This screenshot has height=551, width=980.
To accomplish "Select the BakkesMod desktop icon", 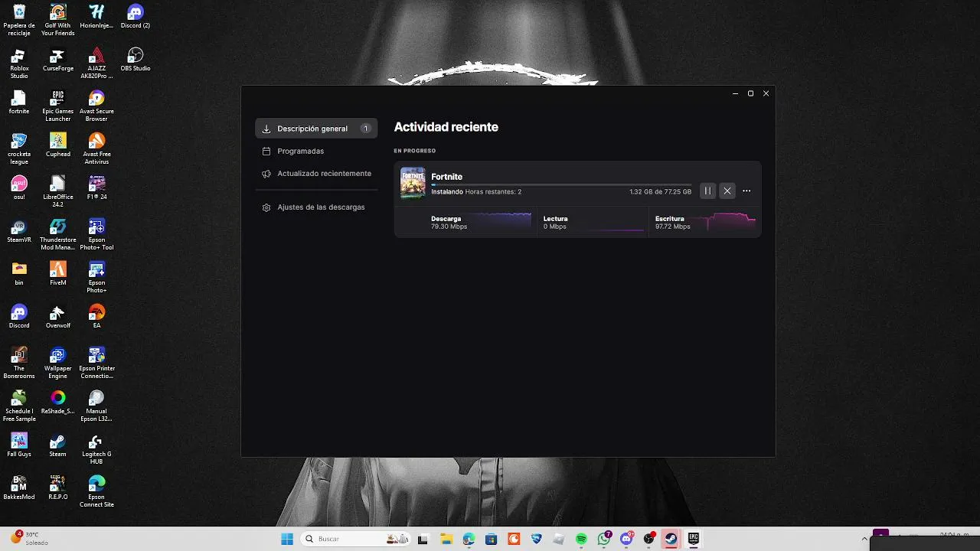I will [19, 488].
